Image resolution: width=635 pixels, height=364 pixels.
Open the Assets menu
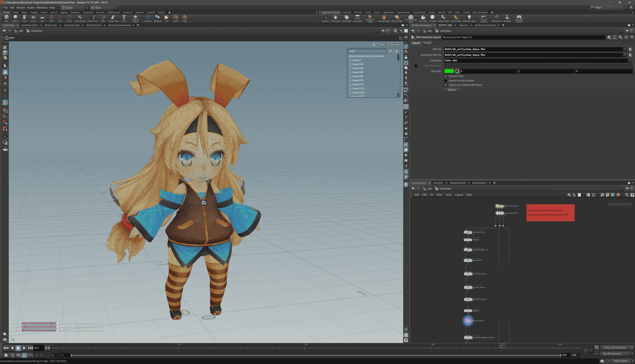click(31, 8)
